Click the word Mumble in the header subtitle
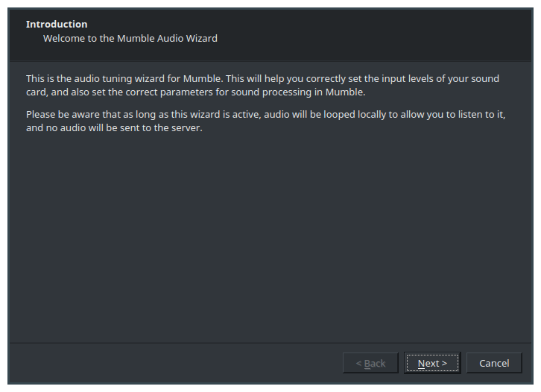Image resolution: width=541 pixels, height=392 pixels. [136, 38]
